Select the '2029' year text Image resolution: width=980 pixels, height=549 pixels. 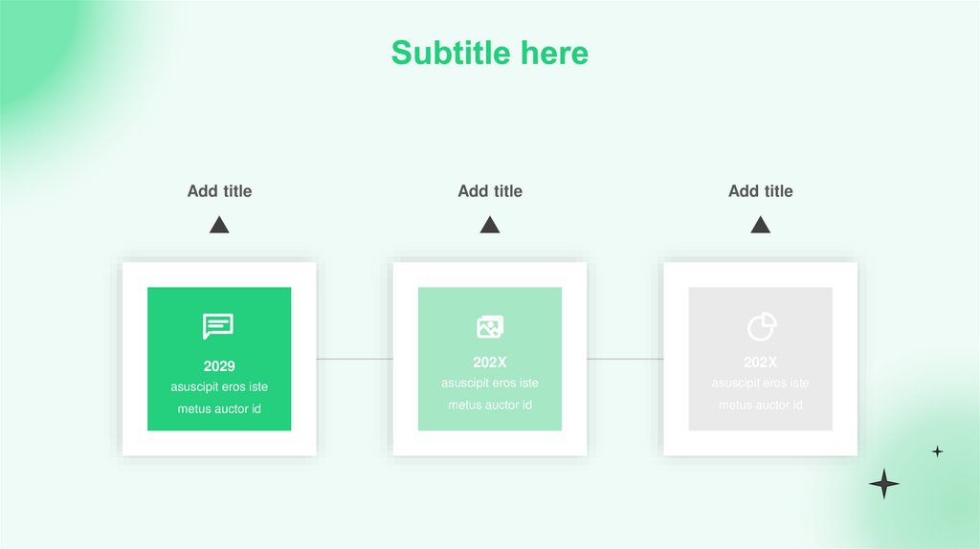click(x=219, y=366)
